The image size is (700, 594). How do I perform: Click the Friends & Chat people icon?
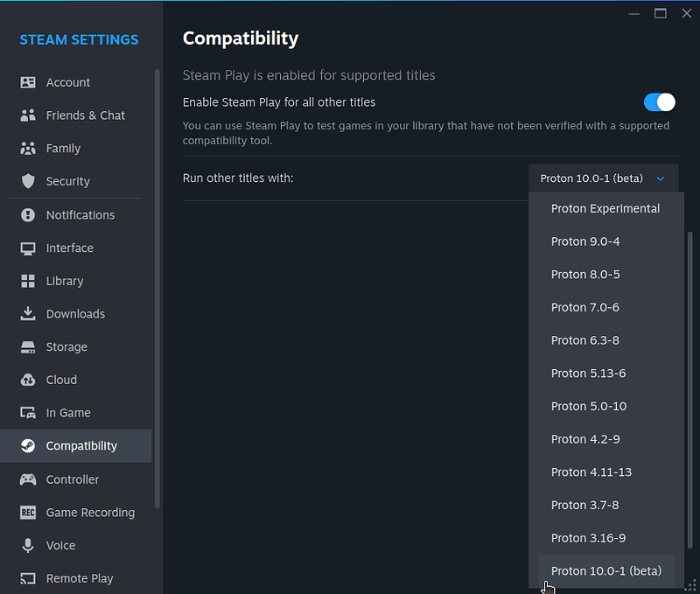28,115
